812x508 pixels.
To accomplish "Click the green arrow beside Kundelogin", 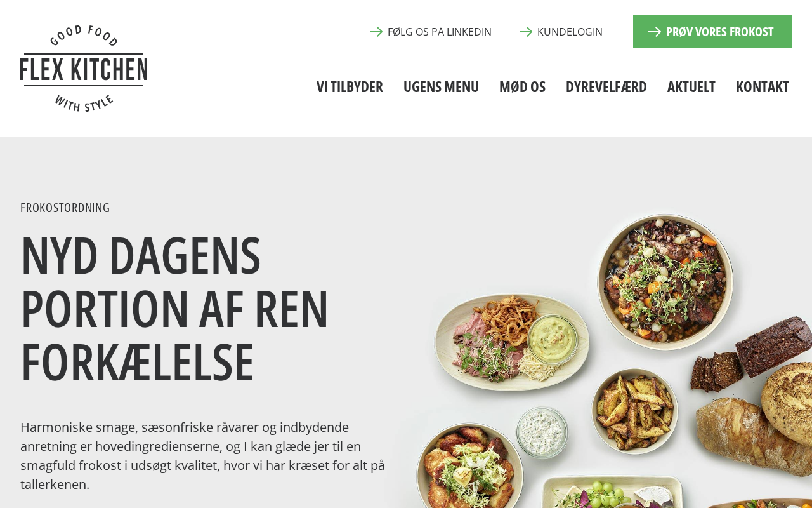I will [526, 32].
